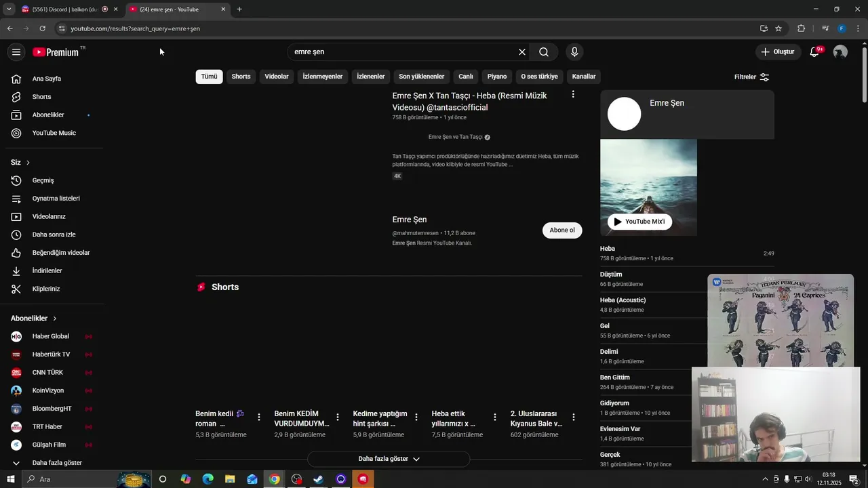
Task: Open İndirilenler in the sidebar
Action: 52,271
